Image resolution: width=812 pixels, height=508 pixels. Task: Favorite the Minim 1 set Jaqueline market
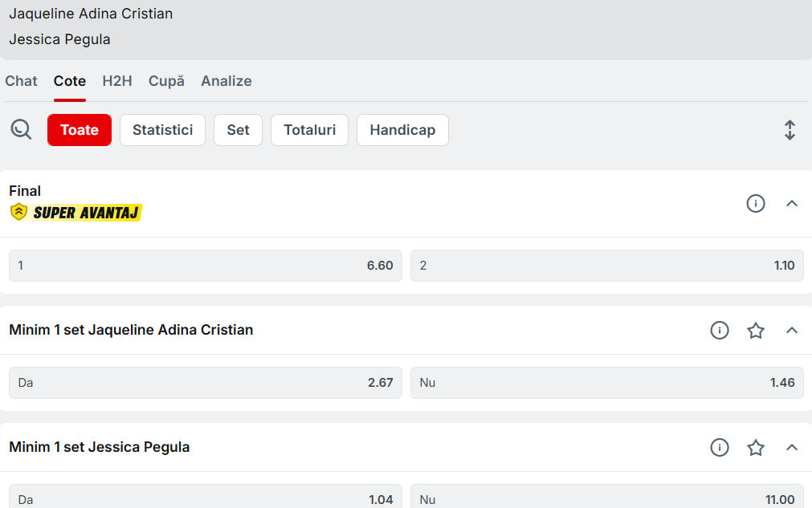pos(756,330)
